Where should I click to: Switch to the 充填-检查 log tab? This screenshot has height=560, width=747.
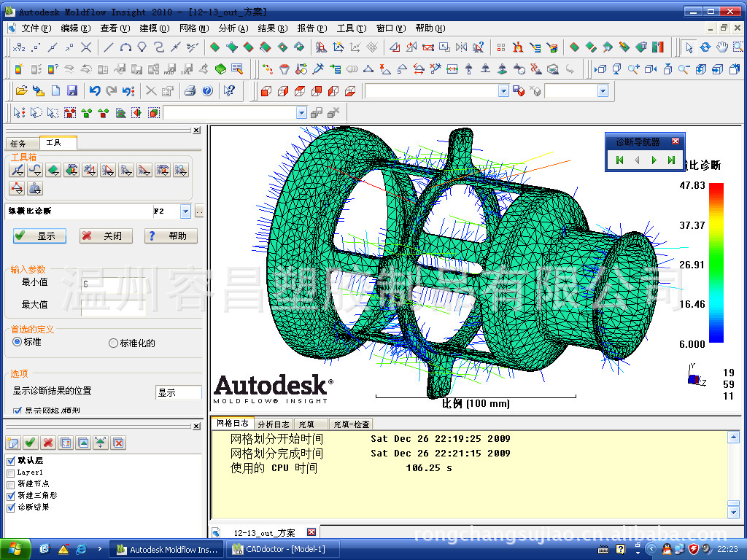coord(352,424)
